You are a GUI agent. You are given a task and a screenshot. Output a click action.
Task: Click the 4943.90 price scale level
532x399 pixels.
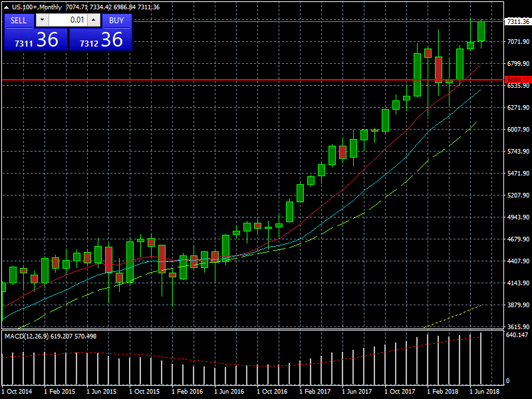[x=517, y=217]
